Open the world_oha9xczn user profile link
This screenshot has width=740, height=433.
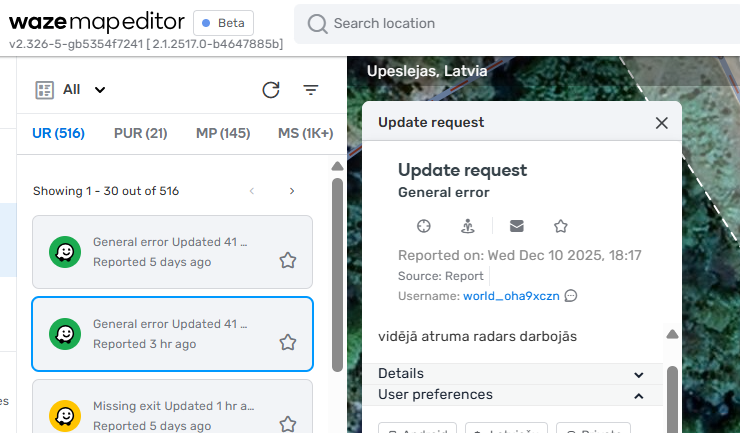pos(510,296)
